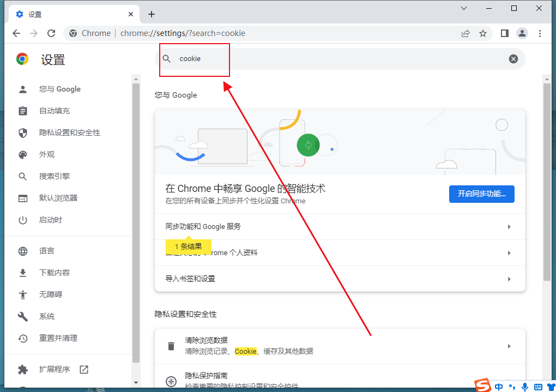Click the magnifier icon in settings search

click(167, 58)
